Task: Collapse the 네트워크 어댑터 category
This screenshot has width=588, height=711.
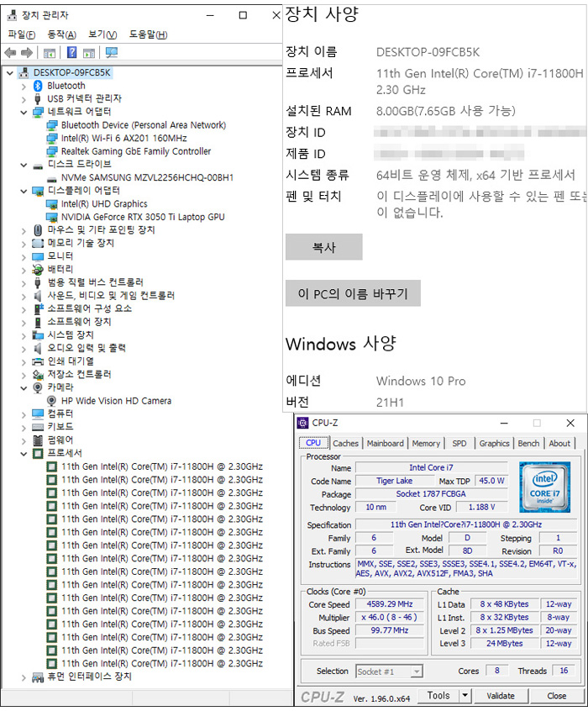Action: [24, 113]
